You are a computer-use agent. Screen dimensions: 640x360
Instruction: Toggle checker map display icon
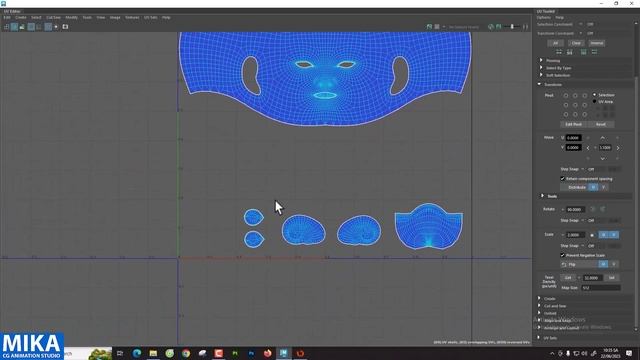tap(48, 27)
